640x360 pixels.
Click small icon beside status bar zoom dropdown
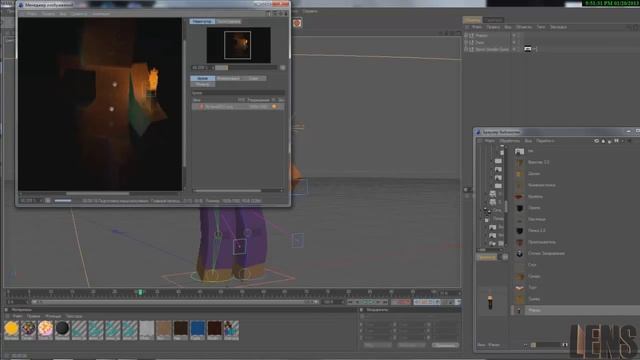click(48, 201)
